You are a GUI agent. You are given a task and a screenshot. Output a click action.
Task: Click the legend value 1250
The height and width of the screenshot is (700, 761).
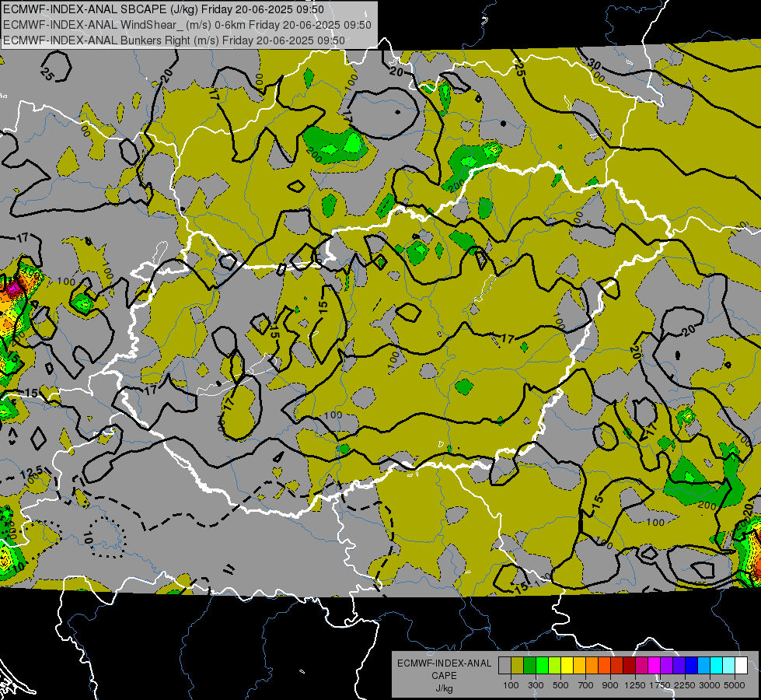[x=635, y=685]
